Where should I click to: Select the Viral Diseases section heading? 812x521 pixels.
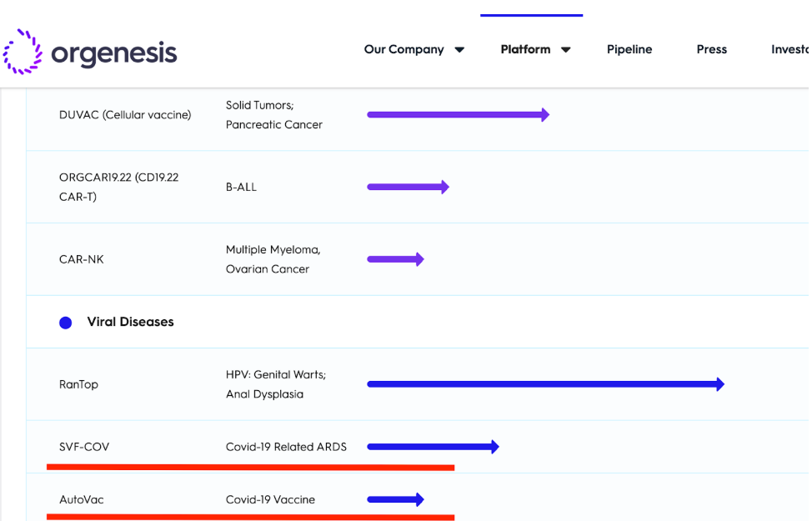(131, 322)
